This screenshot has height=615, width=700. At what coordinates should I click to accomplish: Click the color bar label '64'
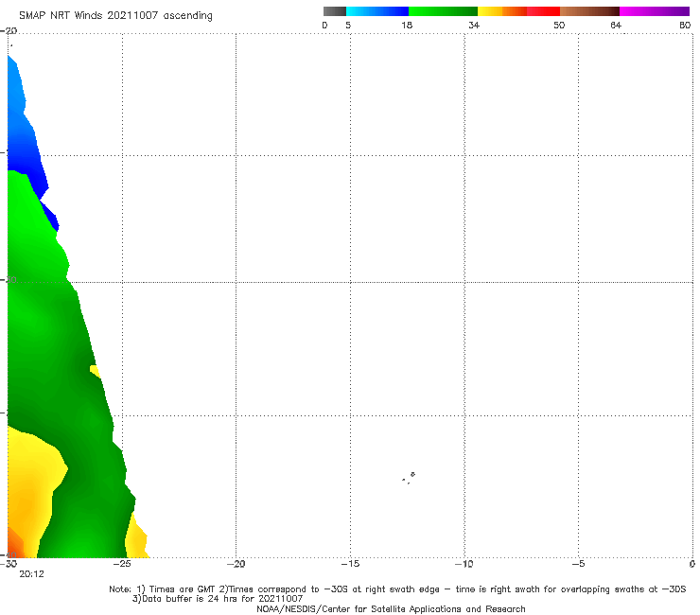click(616, 25)
